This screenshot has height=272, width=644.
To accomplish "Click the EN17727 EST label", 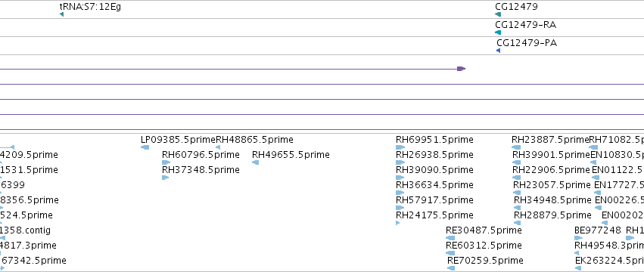I will click(x=619, y=185).
